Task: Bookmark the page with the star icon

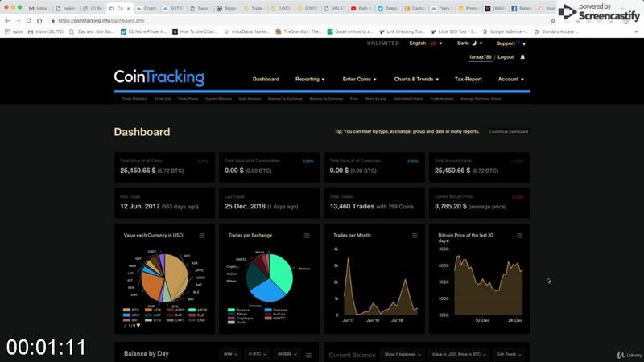Action: [x=553, y=21]
